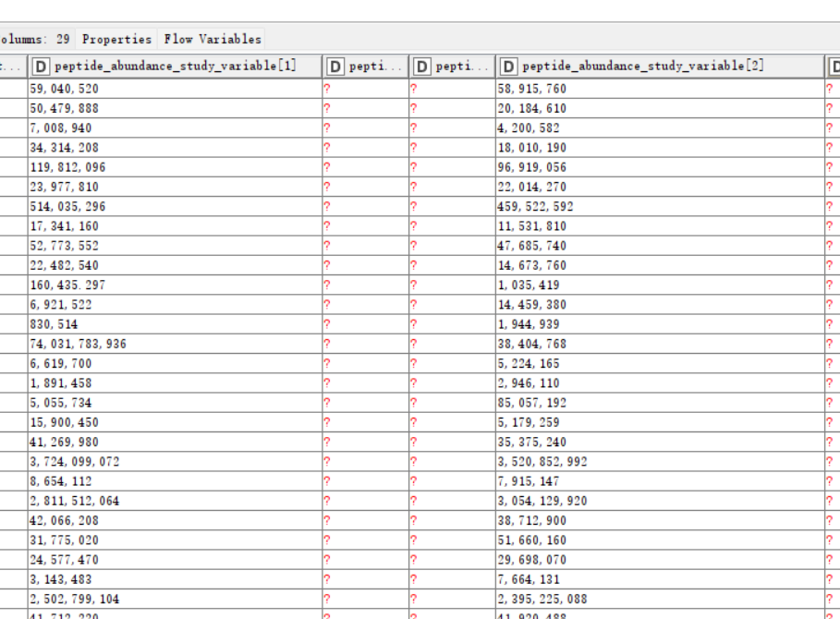
Task: Select cell with value 50,479,888
Action: 176,108
